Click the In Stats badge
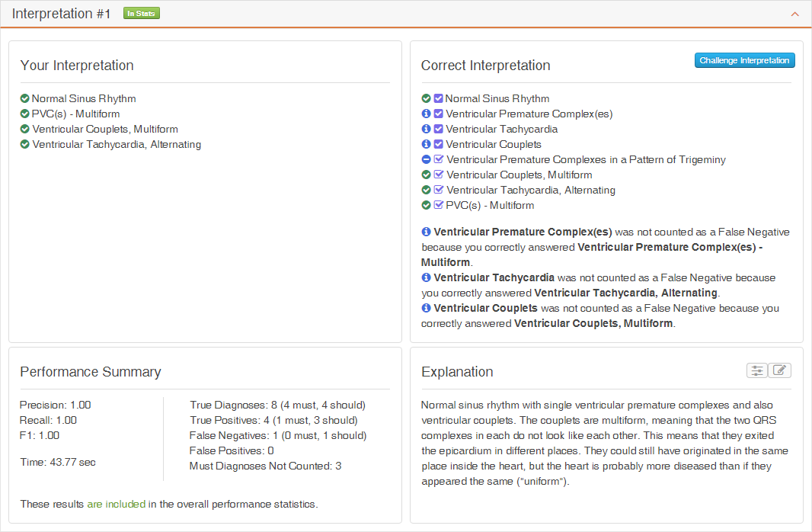 [141, 13]
